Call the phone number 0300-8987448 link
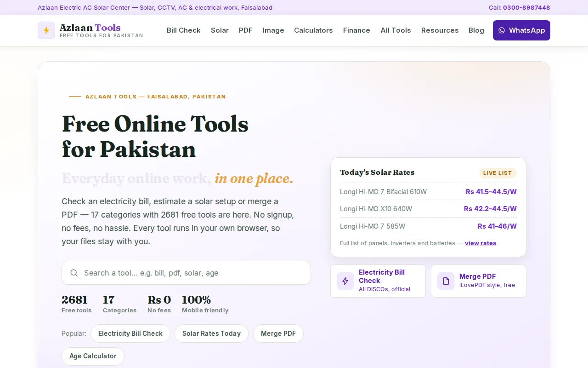This screenshot has height=368, width=588. tap(526, 7)
